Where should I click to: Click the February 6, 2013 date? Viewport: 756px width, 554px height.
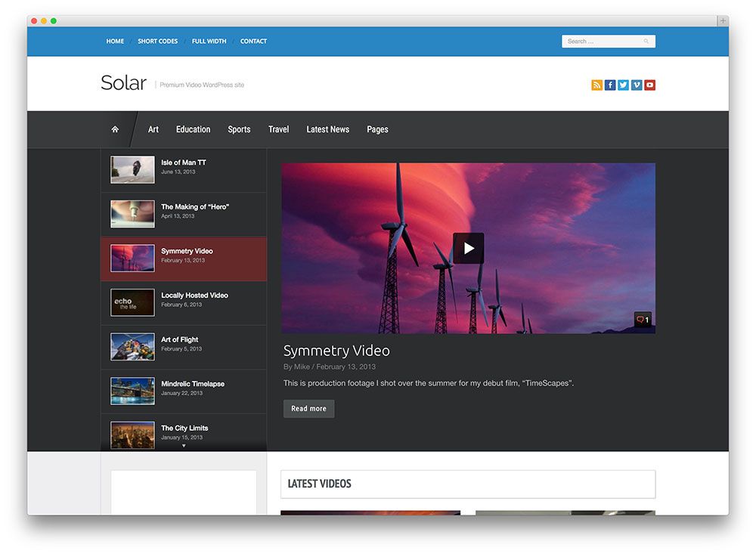tap(181, 305)
